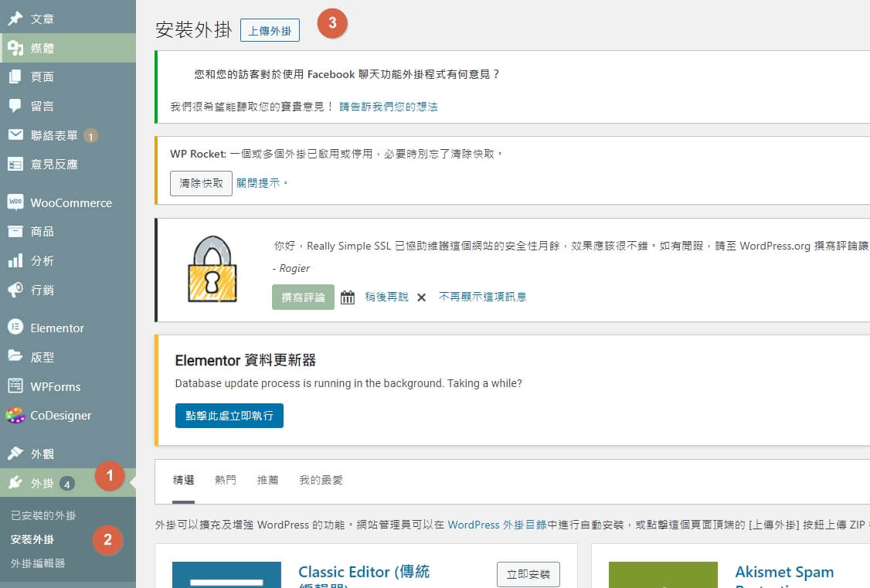The width and height of the screenshot is (870, 588).
Task: Click the plug icon beside 外掛
Action: click(15, 483)
